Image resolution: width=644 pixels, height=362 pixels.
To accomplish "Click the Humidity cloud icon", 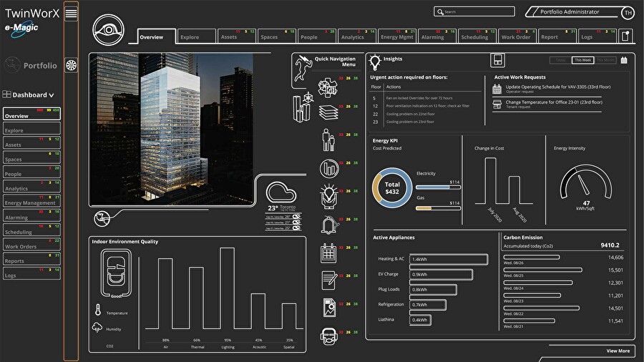I will coord(97,327).
